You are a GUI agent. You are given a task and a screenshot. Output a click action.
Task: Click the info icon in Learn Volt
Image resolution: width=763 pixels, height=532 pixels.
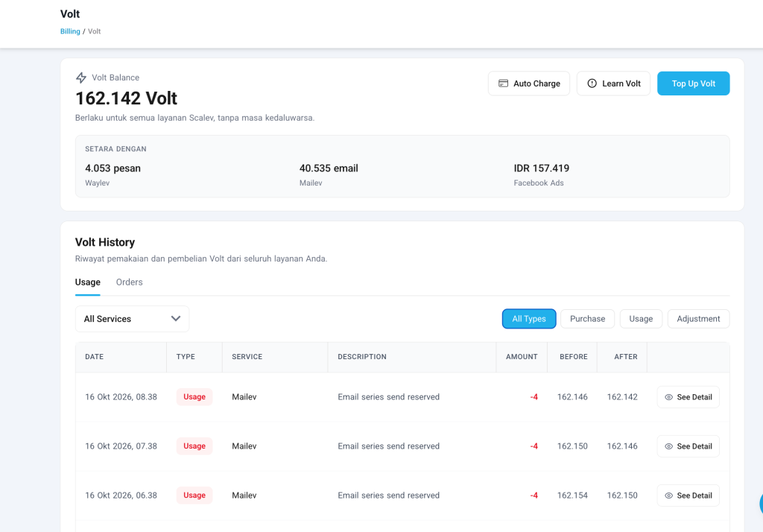point(592,83)
